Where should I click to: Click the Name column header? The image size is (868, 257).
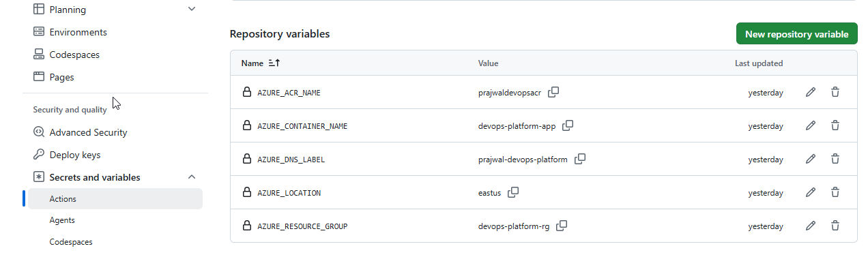[252, 63]
